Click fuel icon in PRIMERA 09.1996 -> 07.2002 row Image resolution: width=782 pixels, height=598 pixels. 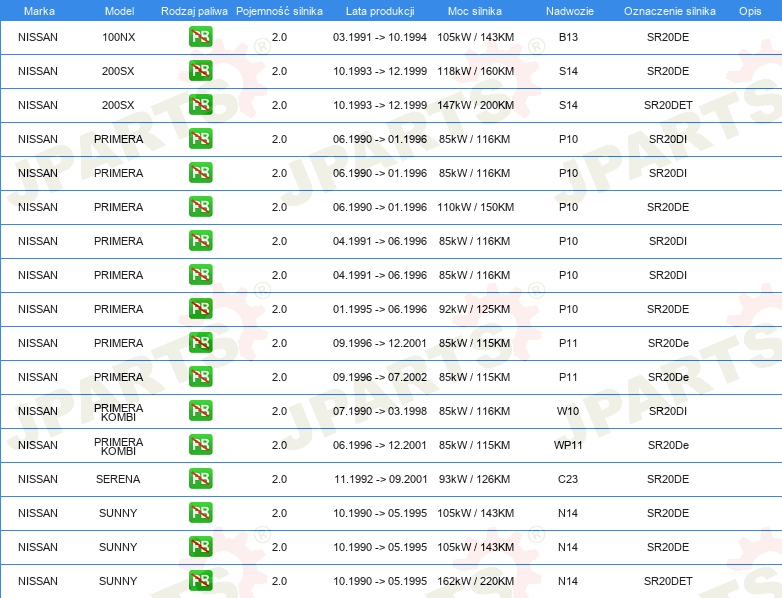coord(200,377)
